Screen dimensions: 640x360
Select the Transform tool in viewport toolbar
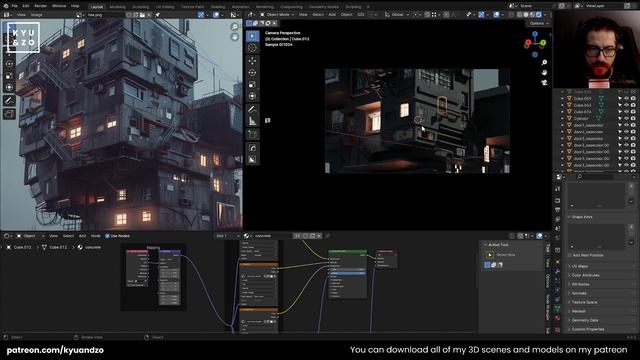pyautogui.click(x=252, y=96)
